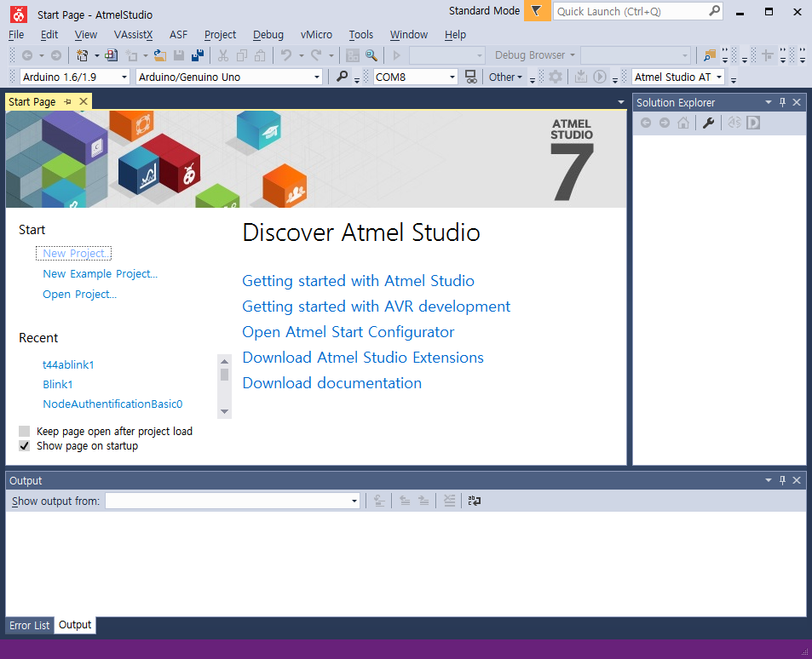This screenshot has width=812, height=659.
Task: Click the New Example Project... link
Action: tap(100, 273)
